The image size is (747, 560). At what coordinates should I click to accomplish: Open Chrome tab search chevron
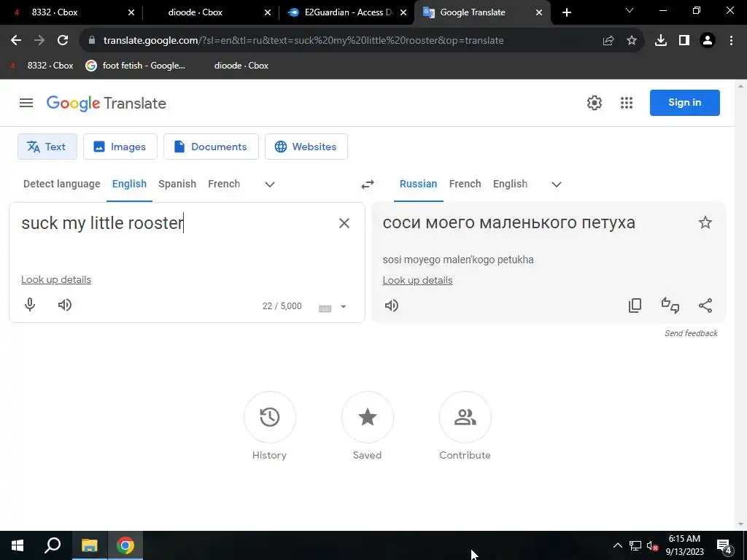[x=630, y=10]
